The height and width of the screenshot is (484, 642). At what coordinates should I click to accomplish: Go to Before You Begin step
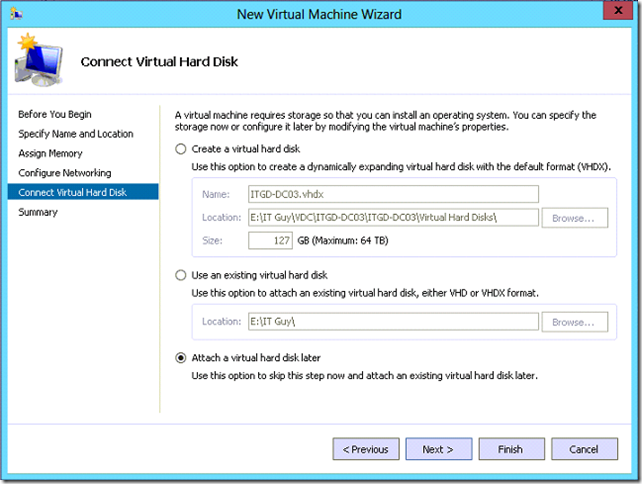coord(55,114)
